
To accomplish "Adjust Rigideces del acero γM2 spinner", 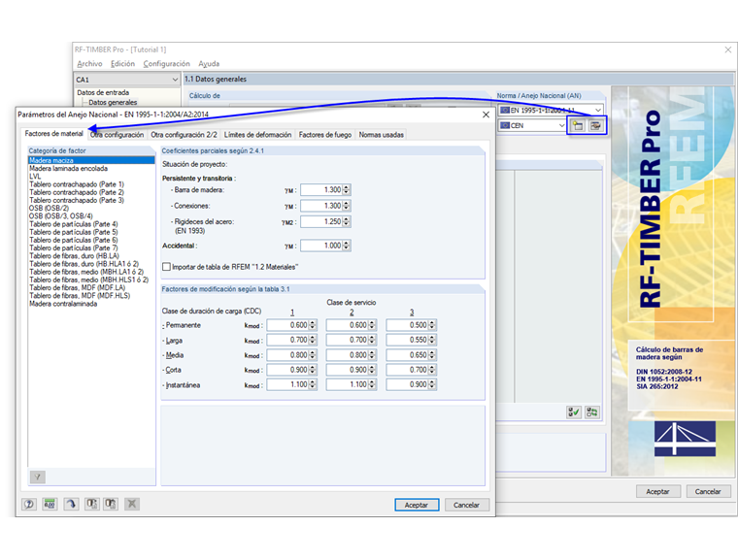I will click(347, 221).
